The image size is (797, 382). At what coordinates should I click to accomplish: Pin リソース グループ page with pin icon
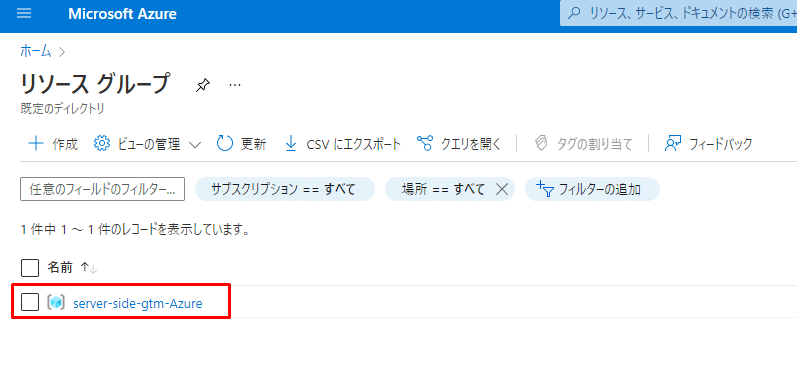pyautogui.click(x=202, y=86)
